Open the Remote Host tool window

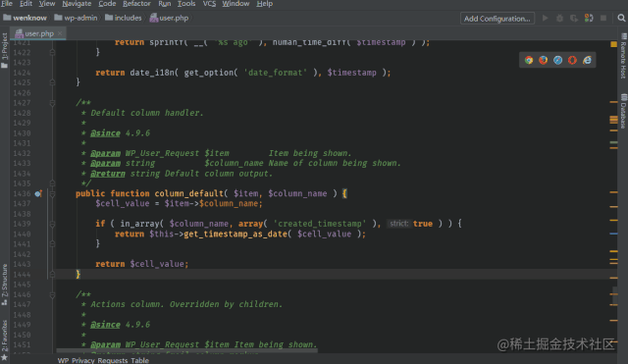pos(623,56)
